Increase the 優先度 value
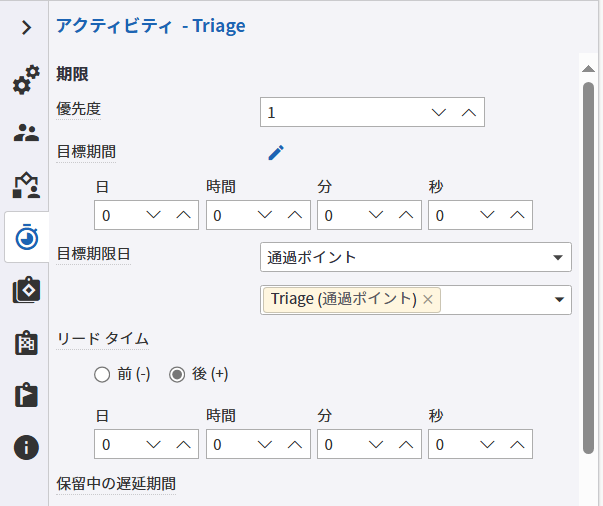This screenshot has width=603, height=506. tap(469, 112)
